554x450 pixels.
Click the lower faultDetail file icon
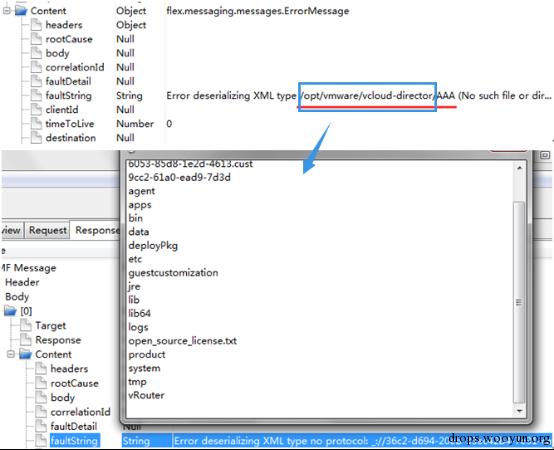click(41, 426)
